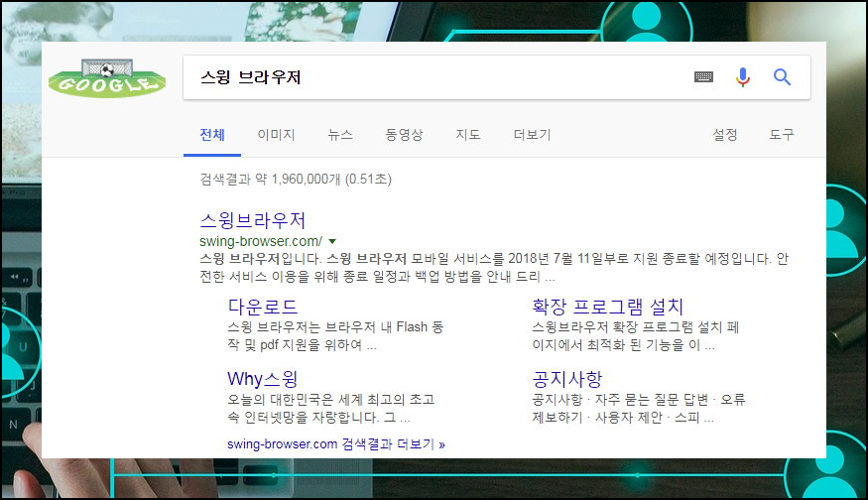The image size is (868, 500).
Task: Click the 공지사항 description listing 자주 묻는 질문
Action: 638,408
